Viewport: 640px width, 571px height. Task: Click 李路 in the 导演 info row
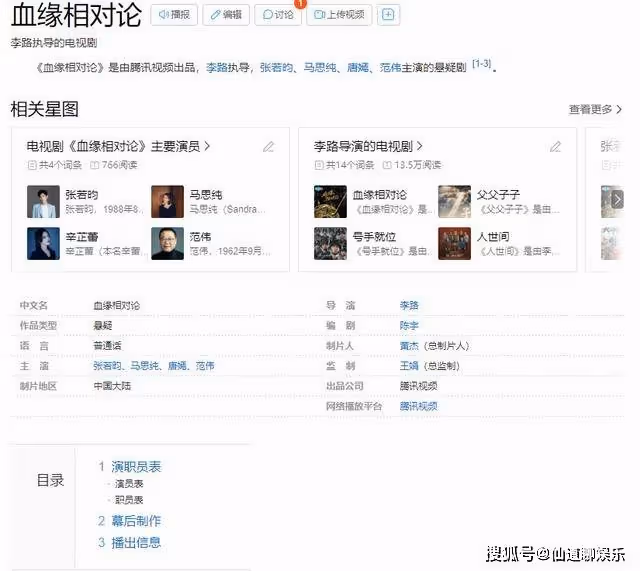(409, 305)
